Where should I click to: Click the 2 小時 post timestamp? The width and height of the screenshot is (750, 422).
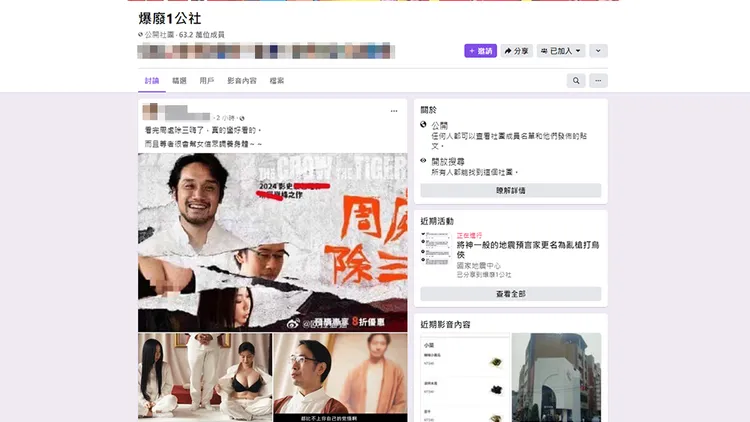(x=225, y=118)
